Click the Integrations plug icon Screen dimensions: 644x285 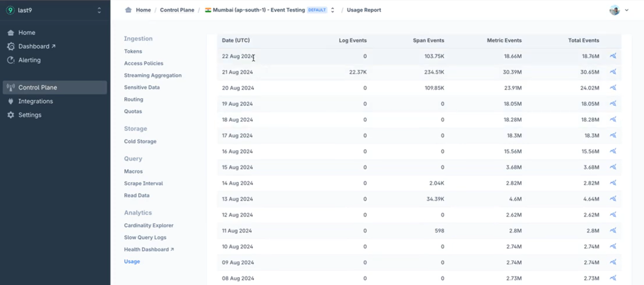pos(11,101)
